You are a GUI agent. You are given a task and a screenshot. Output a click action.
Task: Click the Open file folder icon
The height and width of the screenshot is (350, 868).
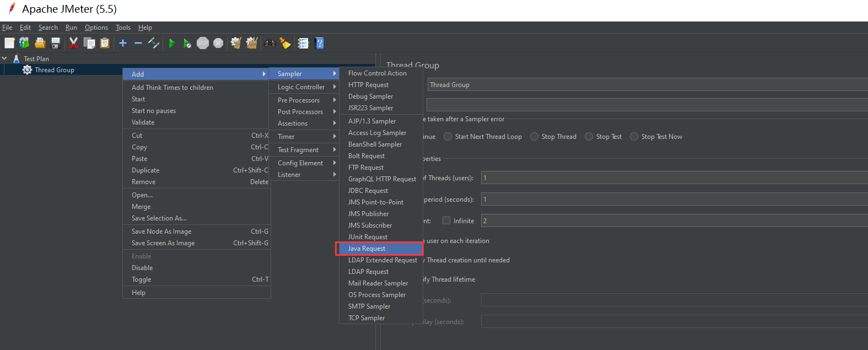(x=40, y=43)
